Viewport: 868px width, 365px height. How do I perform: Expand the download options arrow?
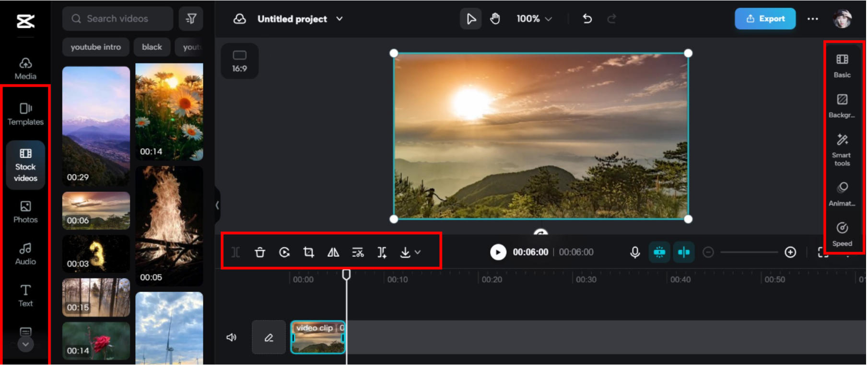pyautogui.click(x=418, y=252)
